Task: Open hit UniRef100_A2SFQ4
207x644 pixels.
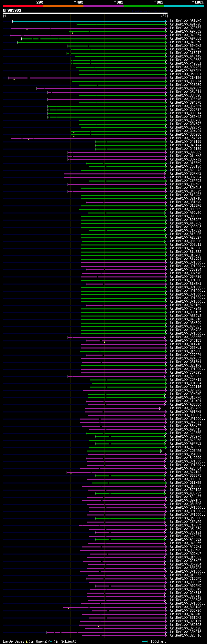Action: point(186,469)
